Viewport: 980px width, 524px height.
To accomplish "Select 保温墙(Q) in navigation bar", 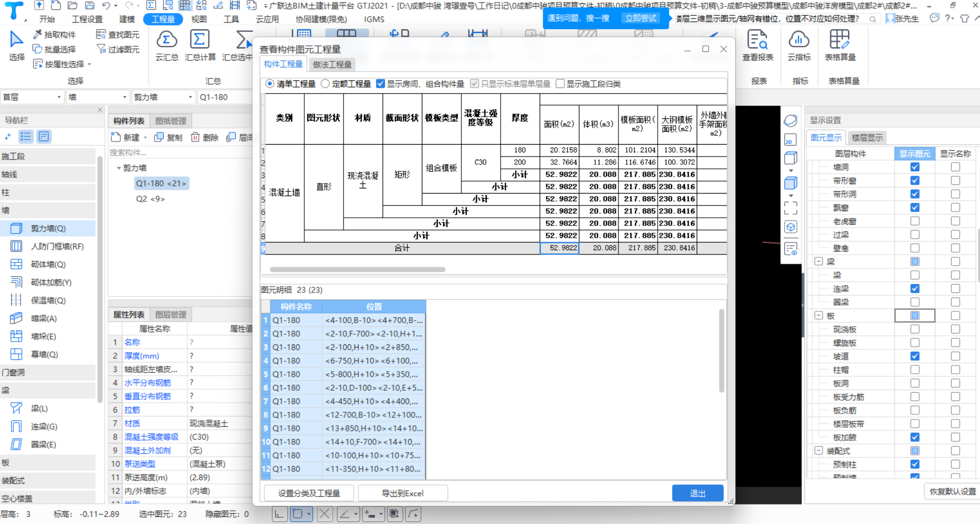I will pyautogui.click(x=48, y=301).
